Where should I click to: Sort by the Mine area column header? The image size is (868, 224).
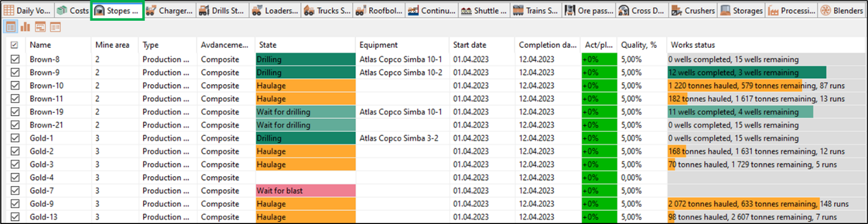(x=115, y=45)
